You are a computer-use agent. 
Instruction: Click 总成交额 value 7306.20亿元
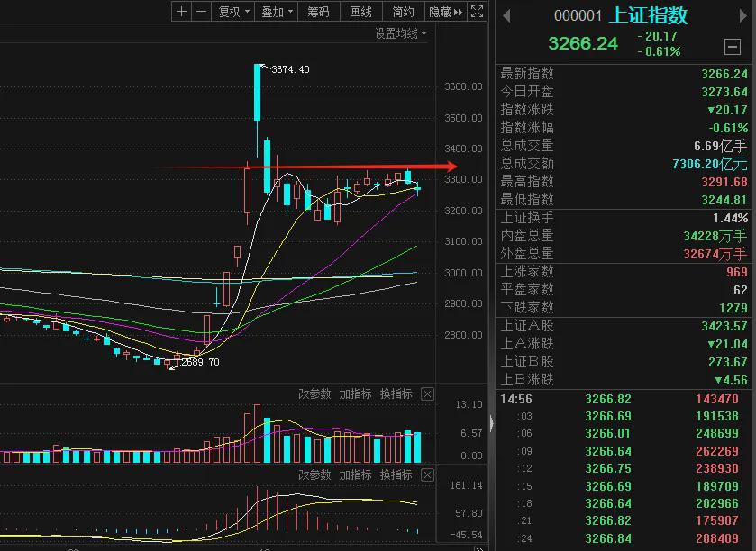coord(710,164)
